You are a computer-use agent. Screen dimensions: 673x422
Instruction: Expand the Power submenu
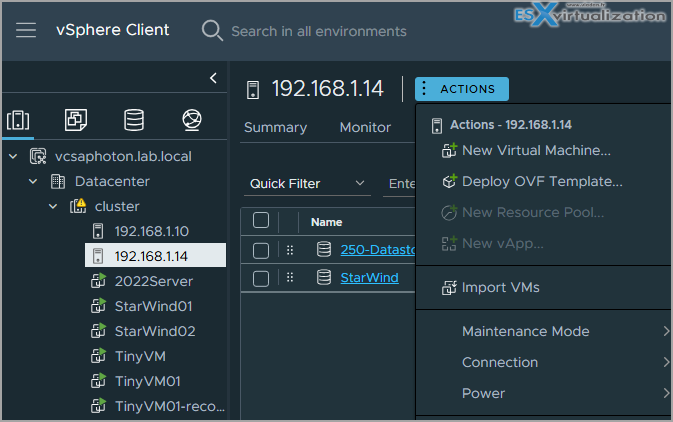pos(666,393)
